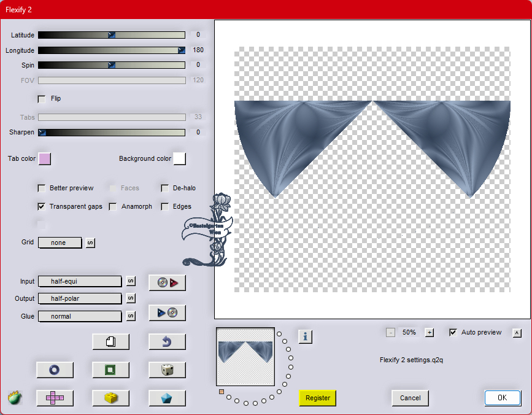
Task: Click the load settings disc-and-arrow button
Action: coord(167,282)
